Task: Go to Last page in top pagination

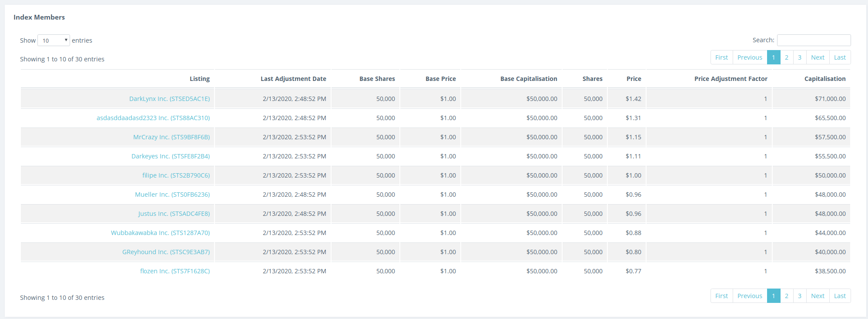Action: [840, 57]
